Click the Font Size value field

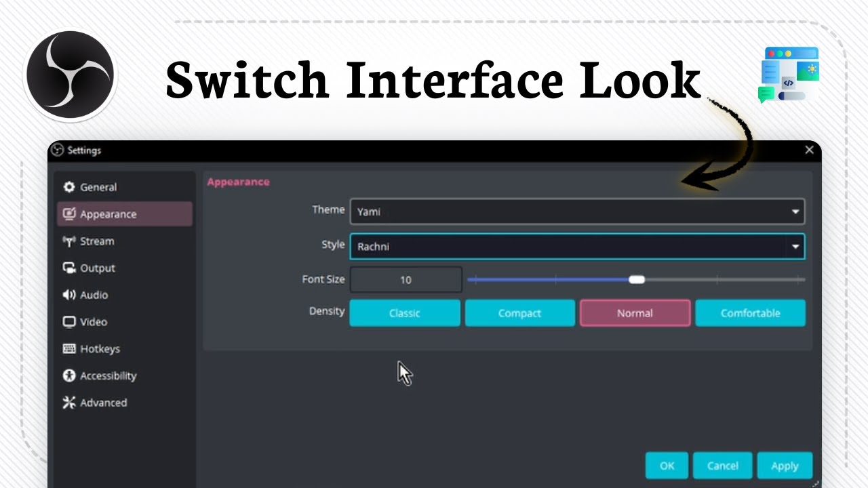[406, 279]
